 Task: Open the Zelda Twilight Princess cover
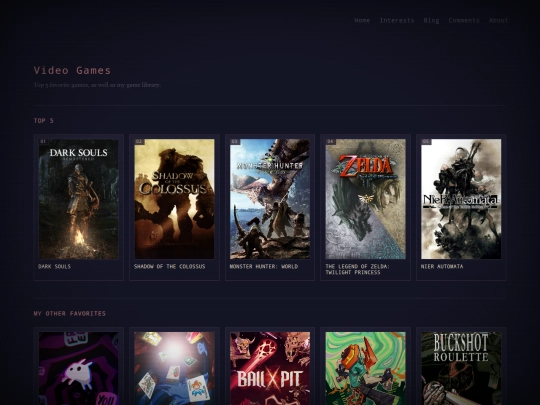point(365,199)
